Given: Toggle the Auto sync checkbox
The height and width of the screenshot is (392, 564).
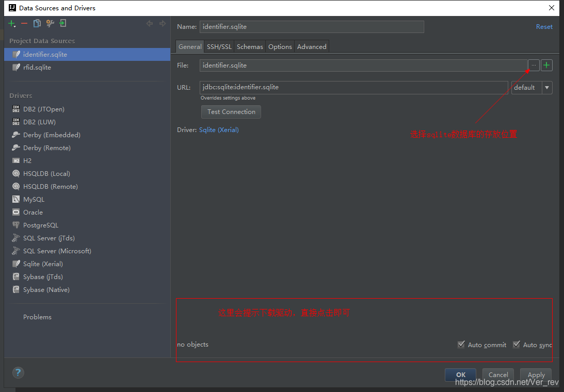Looking at the screenshot, I should [x=517, y=345].
